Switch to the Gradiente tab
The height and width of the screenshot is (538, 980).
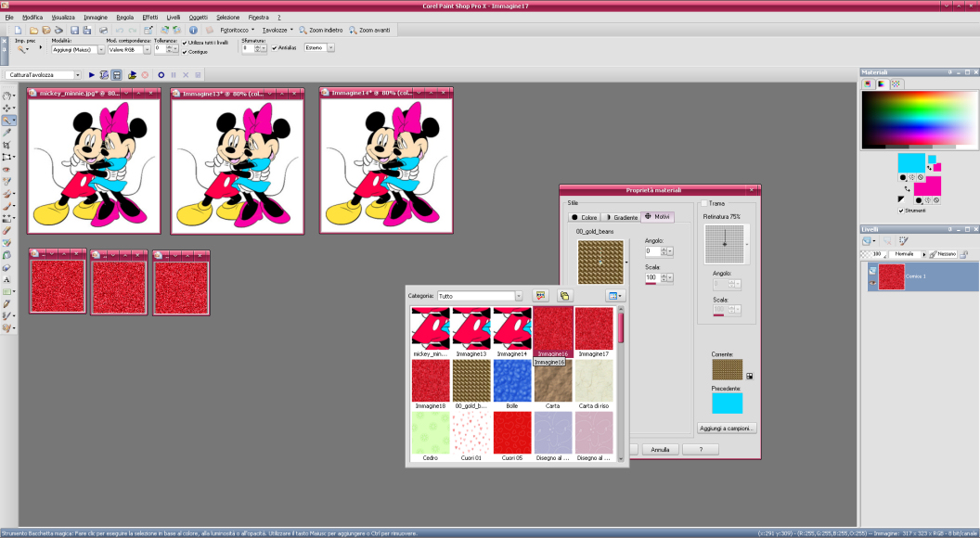click(x=622, y=217)
